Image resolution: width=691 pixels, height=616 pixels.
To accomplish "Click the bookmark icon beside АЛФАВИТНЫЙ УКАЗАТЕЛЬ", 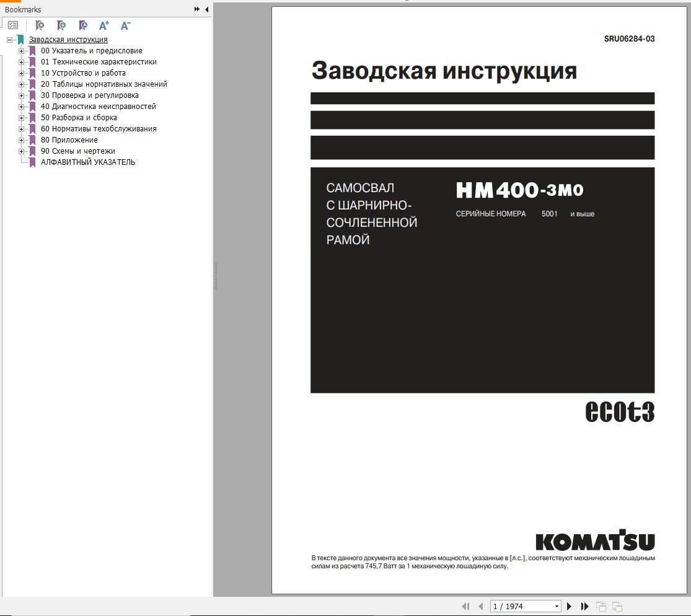I will (x=32, y=162).
